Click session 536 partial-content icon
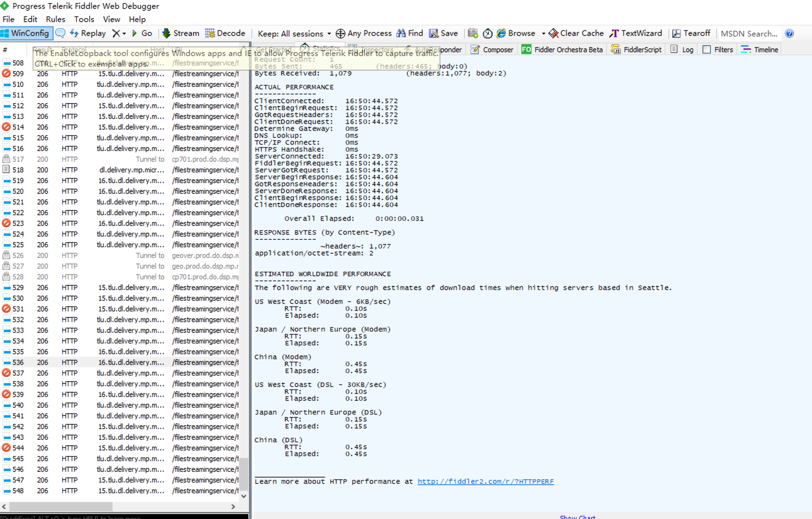Image resolution: width=812 pixels, height=519 pixels. tap(7, 363)
